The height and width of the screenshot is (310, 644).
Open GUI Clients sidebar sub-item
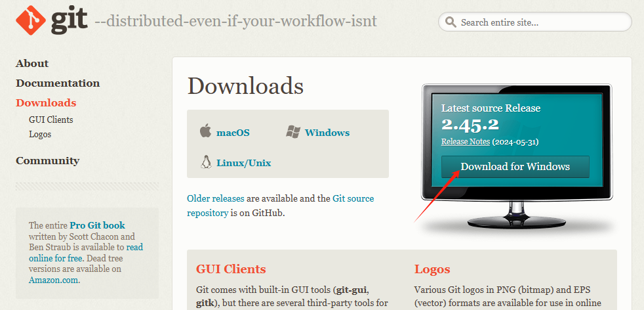click(51, 120)
